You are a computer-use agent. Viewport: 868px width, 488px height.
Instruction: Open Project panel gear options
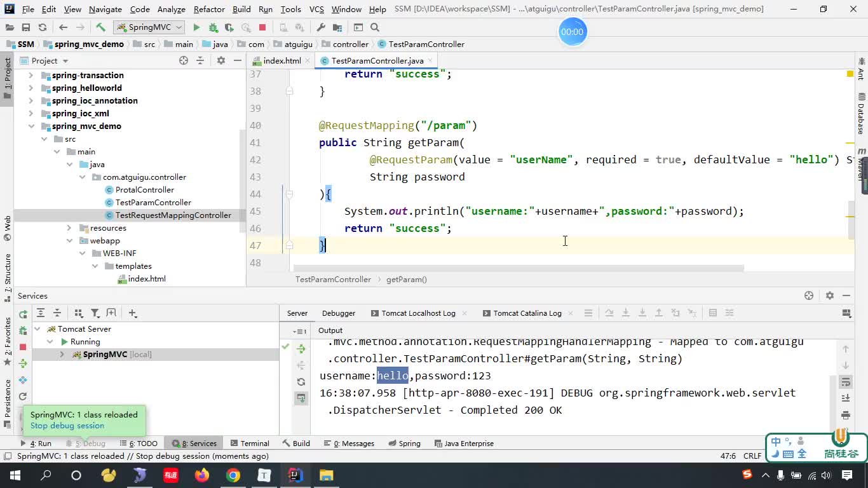point(221,60)
